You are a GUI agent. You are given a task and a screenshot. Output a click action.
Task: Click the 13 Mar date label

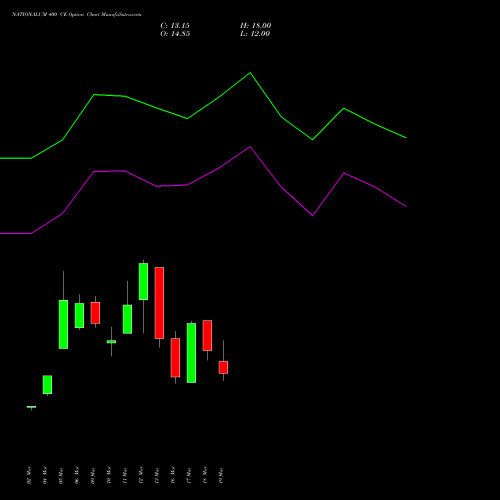click(157, 475)
